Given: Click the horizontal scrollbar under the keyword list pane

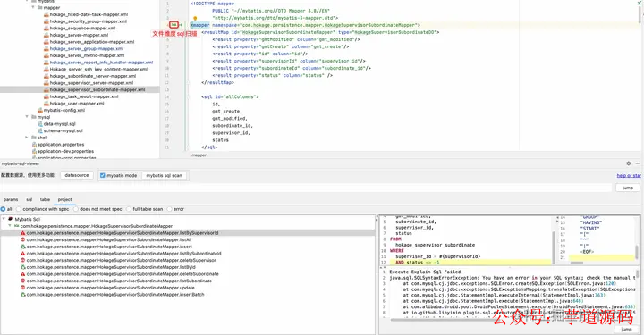Looking at the screenshot, I should coord(577,263).
